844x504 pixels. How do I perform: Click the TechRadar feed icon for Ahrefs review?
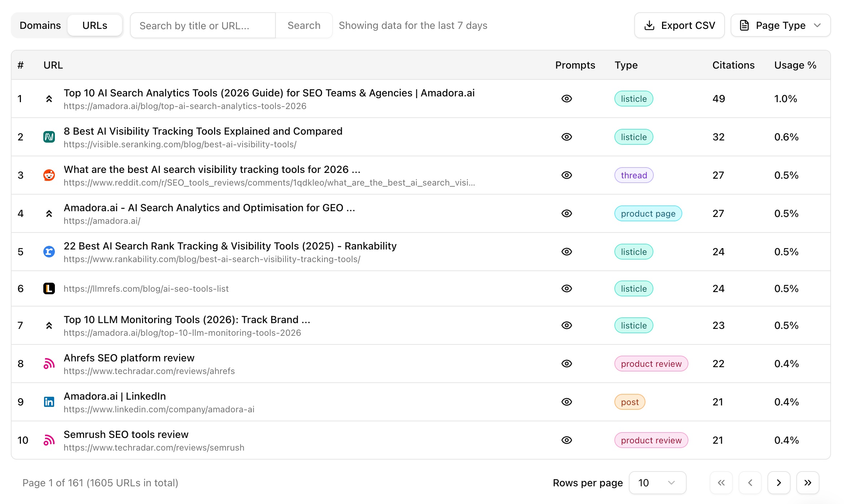click(49, 364)
